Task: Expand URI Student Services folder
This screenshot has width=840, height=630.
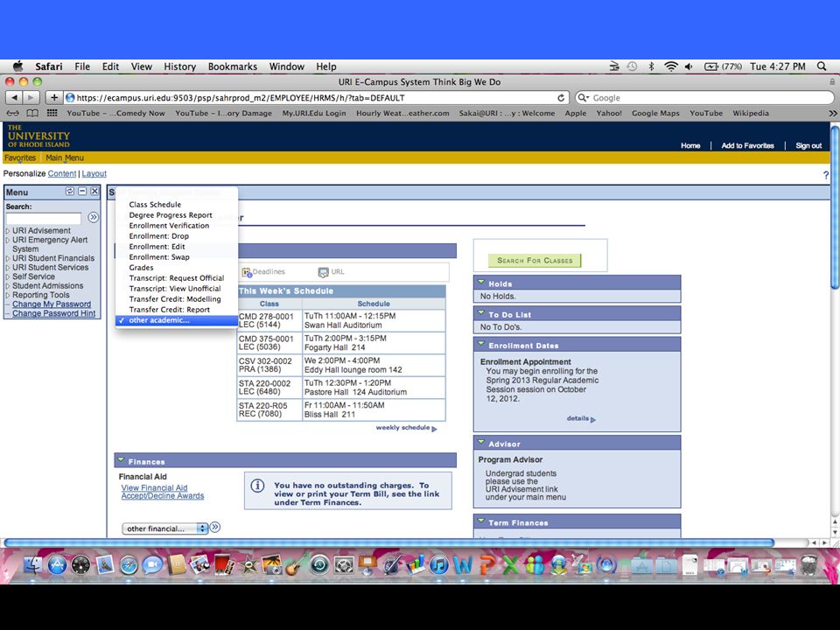Action: tap(8, 268)
